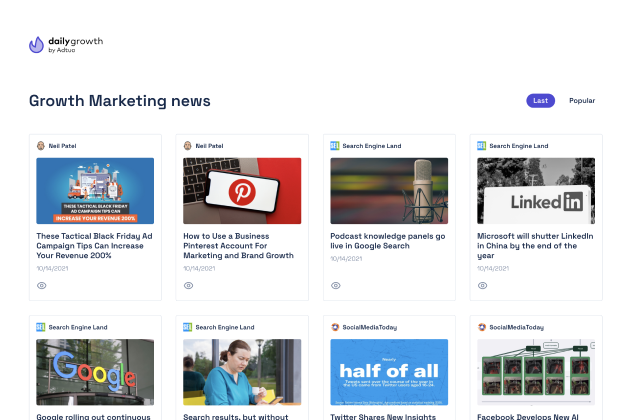The height and width of the screenshot is (420, 630).
Task: Open the Facebook AI diagram thumbnail
Action: [536, 372]
